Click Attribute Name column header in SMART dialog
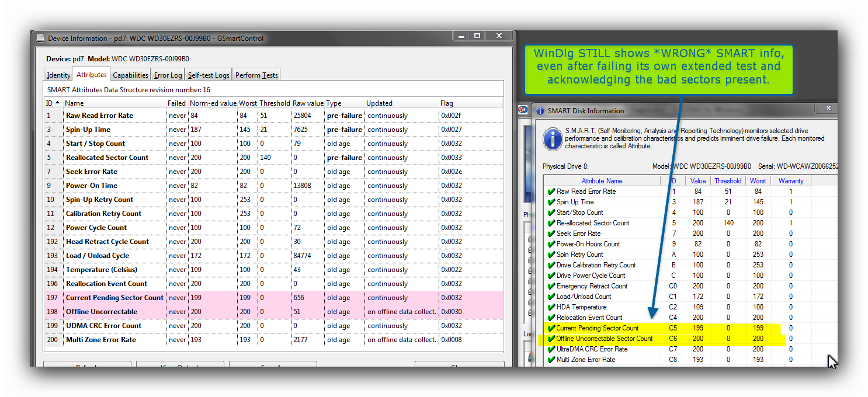Viewport: 868px width, 397px height. pos(602,181)
